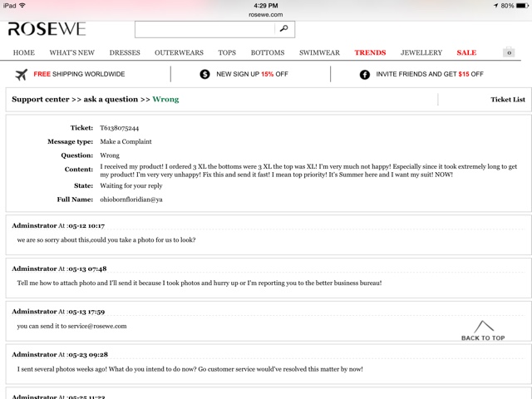532x399 pixels.
Task: Click the Make a Complaint message type
Action: [126, 142]
